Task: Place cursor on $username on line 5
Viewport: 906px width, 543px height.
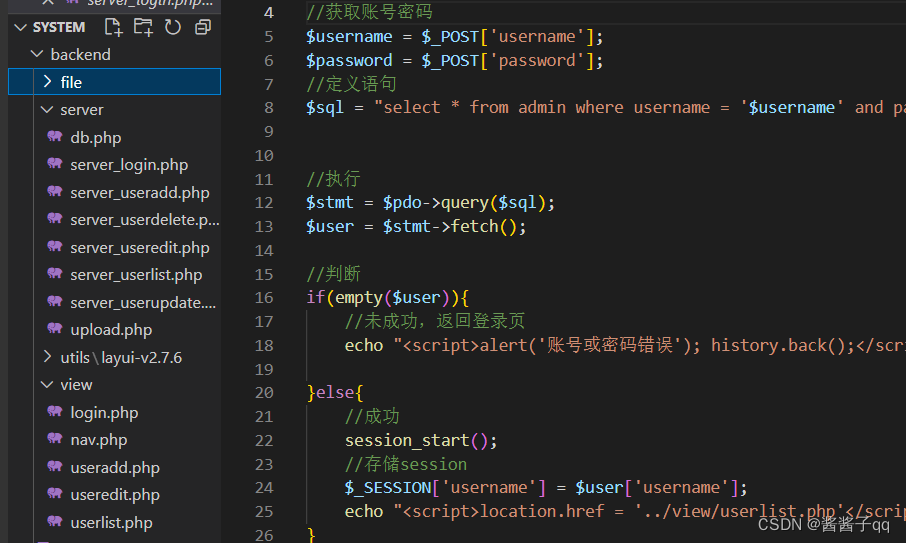Action: point(349,36)
